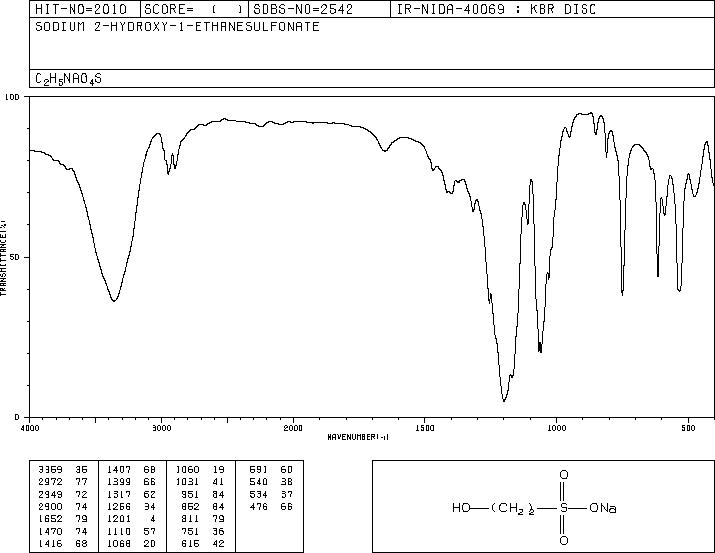Click the 2000 wavenumber axis label

click(x=293, y=428)
